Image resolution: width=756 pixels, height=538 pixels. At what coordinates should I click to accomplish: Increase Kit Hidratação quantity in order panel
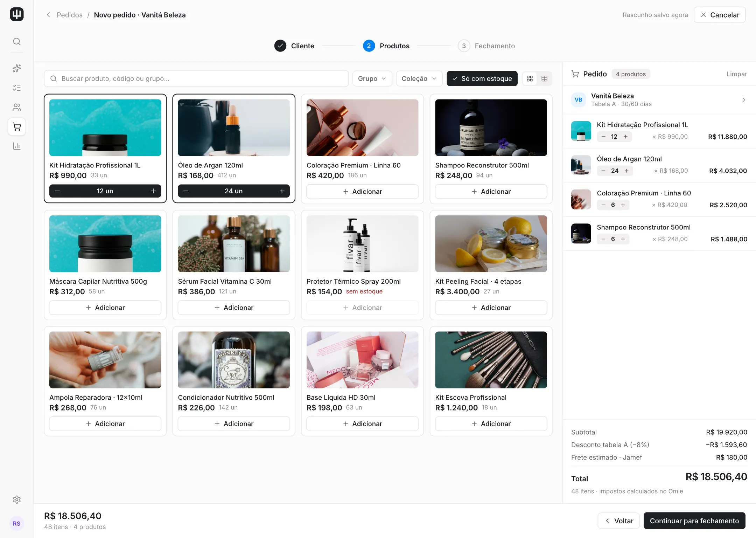point(625,137)
